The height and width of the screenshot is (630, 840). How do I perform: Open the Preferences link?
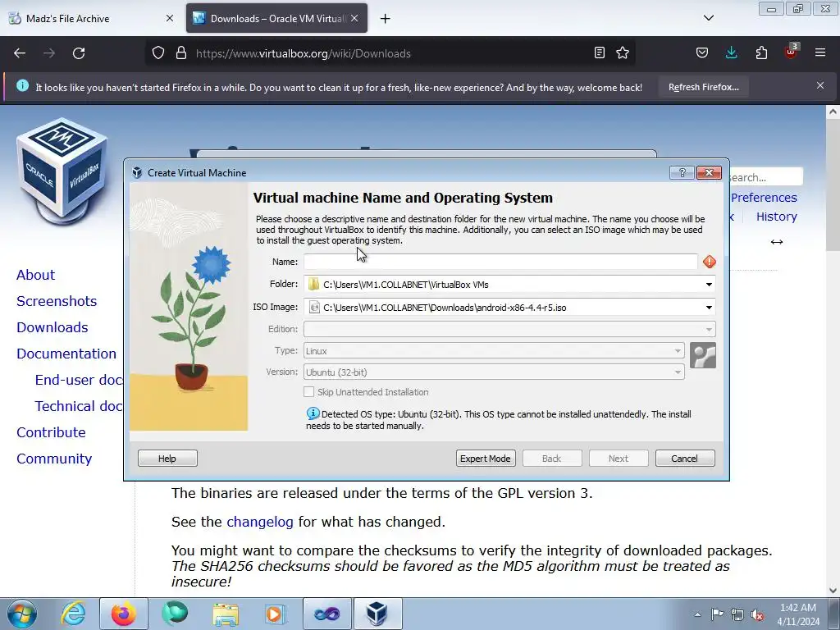pyautogui.click(x=764, y=198)
